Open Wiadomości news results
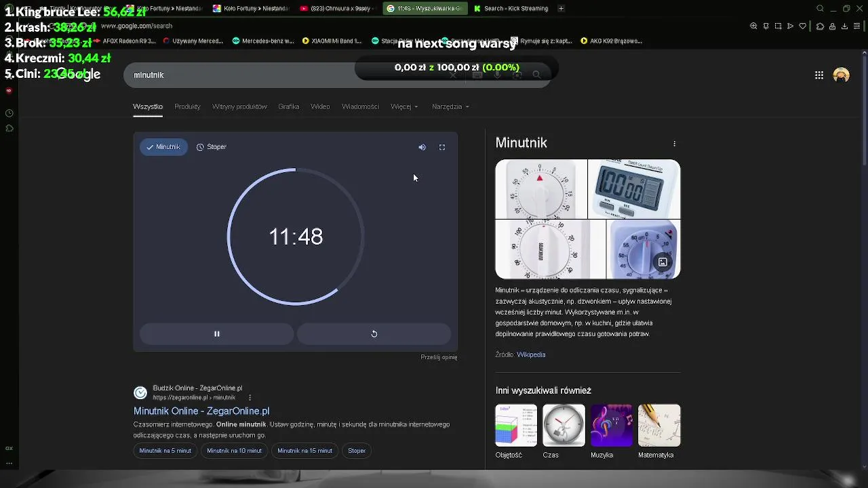Screen dimensions: 868x488 coord(360,106)
